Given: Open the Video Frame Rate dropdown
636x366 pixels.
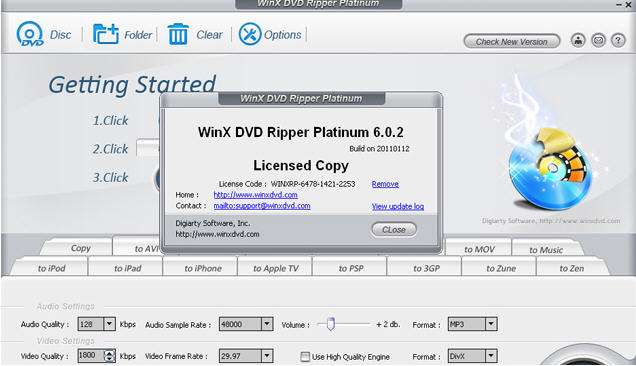Looking at the screenshot, I should (x=266, y=356).
